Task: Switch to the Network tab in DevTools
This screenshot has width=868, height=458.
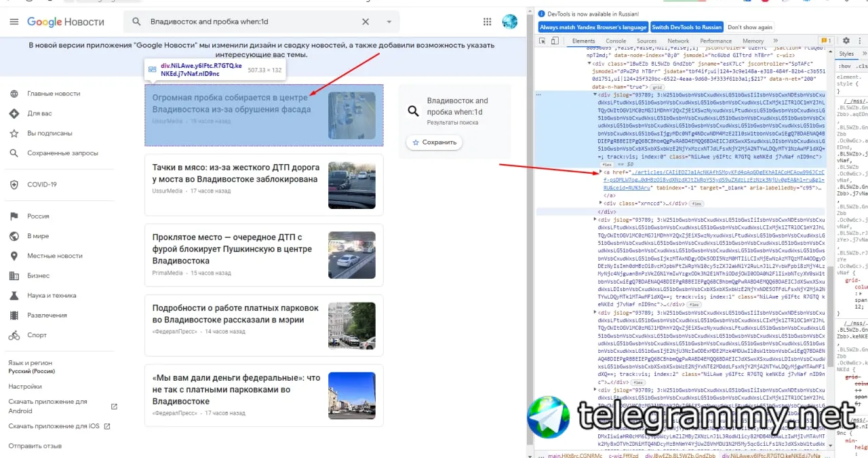Action: (678, 41)
